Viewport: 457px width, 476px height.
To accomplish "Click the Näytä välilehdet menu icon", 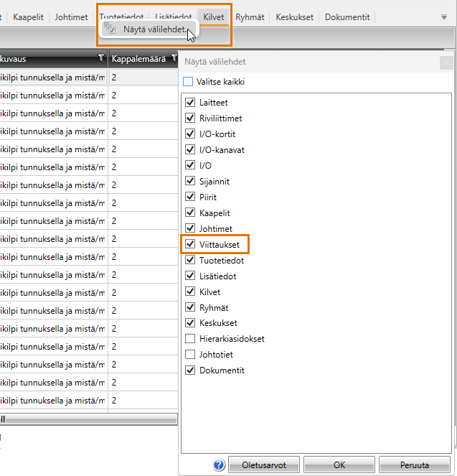I will click(x=110, y=29).
